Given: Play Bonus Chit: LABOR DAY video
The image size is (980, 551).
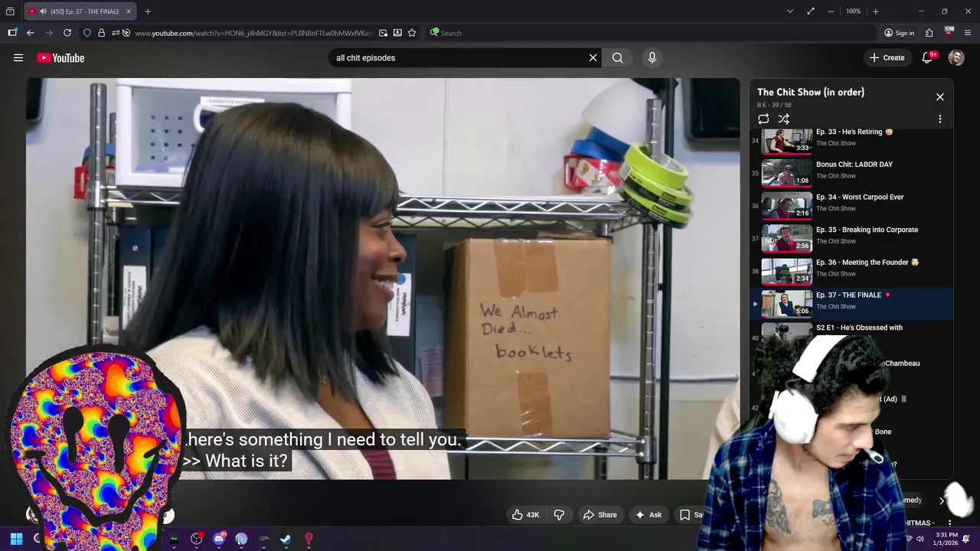Looking at the screenshot, I should click(x=851, y=172).
